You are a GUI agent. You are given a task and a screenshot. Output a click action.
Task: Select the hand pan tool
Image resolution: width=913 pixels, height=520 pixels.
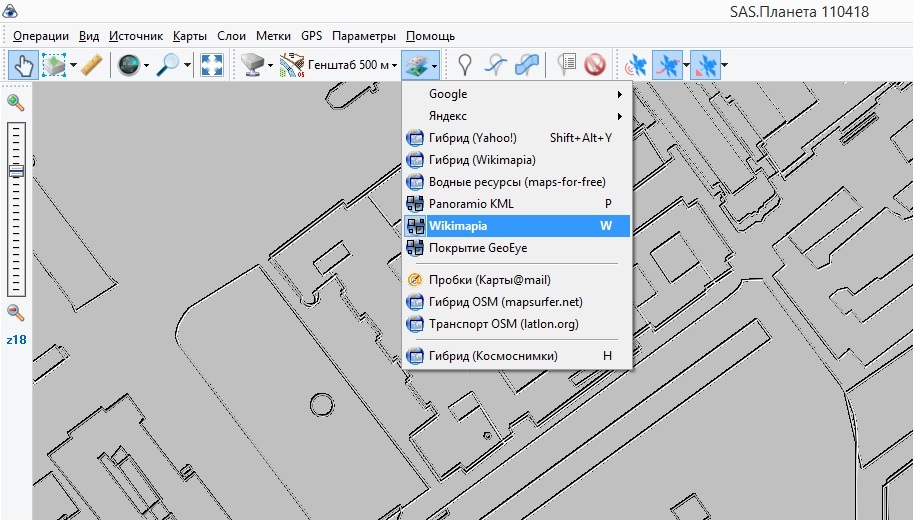tap(23, 65)
